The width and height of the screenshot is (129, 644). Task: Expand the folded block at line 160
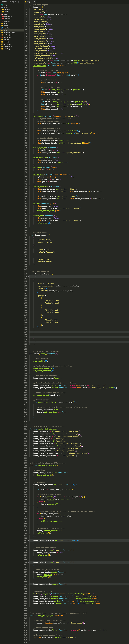coord(28,337)
